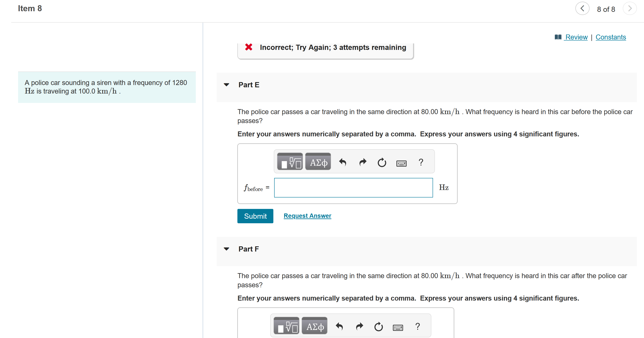Undo the last entry in Part E editor

[x=343, y=162]
